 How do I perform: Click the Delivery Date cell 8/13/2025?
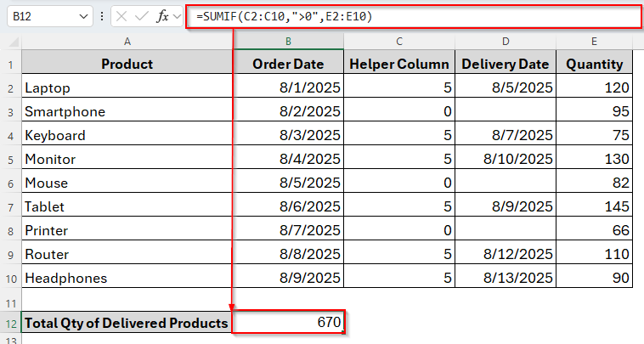tap(506, 278)
